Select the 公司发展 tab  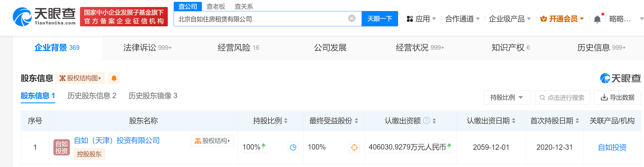point(330,48)
